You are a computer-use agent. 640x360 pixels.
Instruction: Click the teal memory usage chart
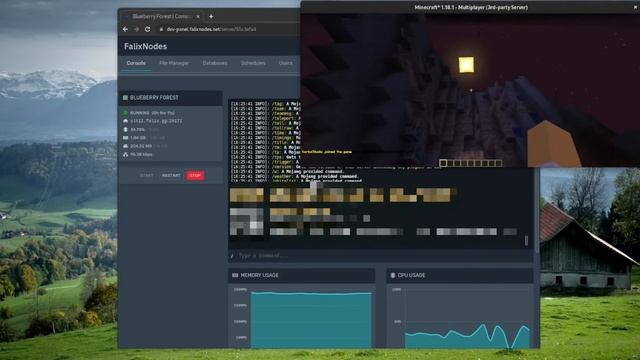tap(311, 320)
